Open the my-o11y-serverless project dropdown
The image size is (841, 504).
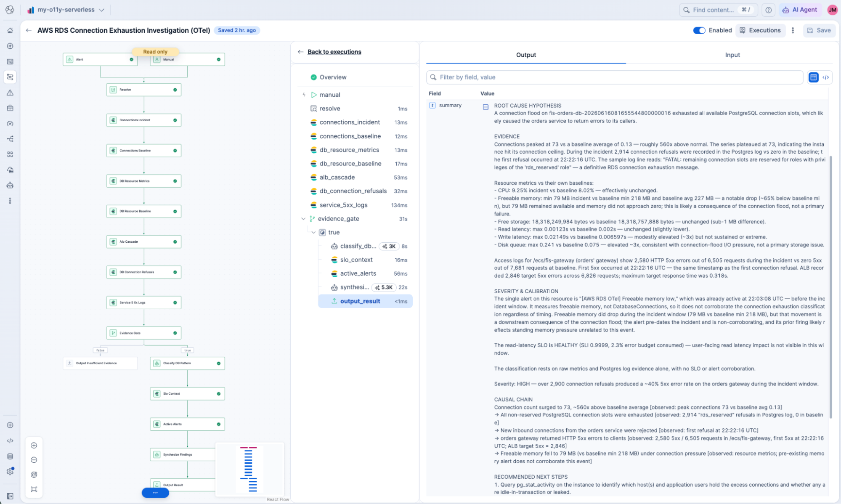66,10
